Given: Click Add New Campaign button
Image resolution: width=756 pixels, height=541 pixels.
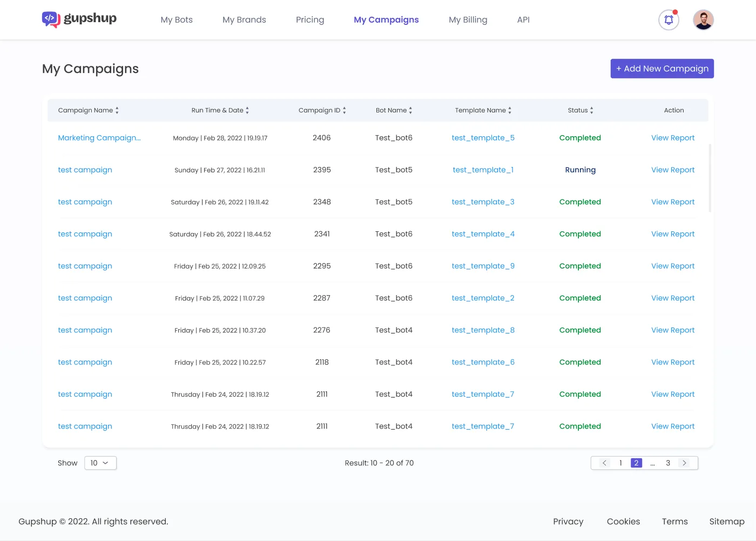Looking at the screenshot, I should (x=662, y=69).
